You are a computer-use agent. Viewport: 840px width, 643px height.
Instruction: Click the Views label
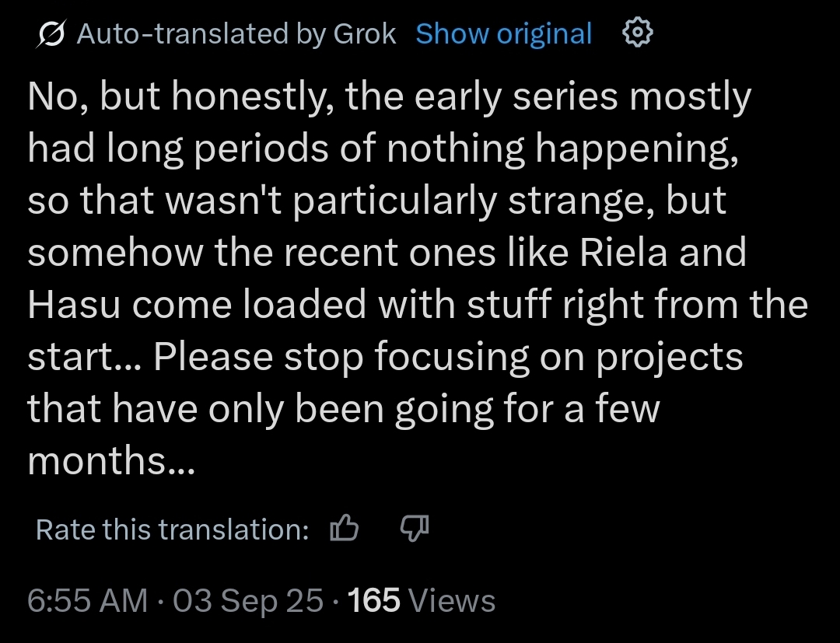(x=452, y=600)
